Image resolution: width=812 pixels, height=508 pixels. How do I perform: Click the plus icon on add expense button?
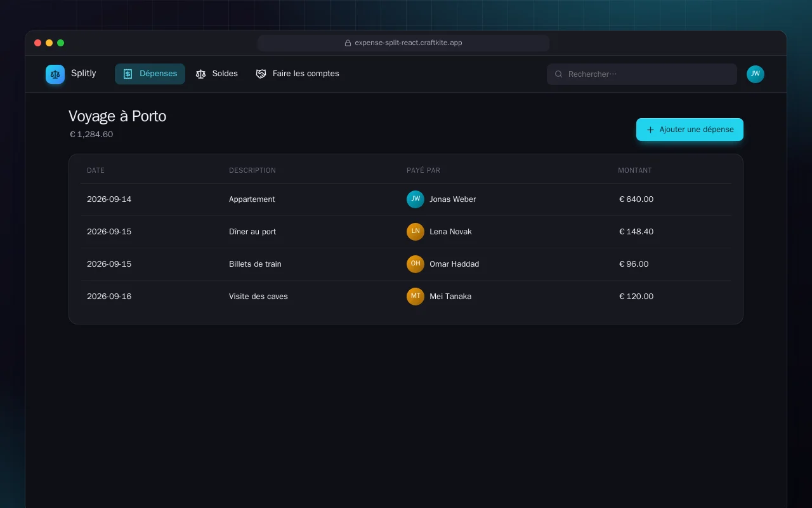[x=650, y=130]
